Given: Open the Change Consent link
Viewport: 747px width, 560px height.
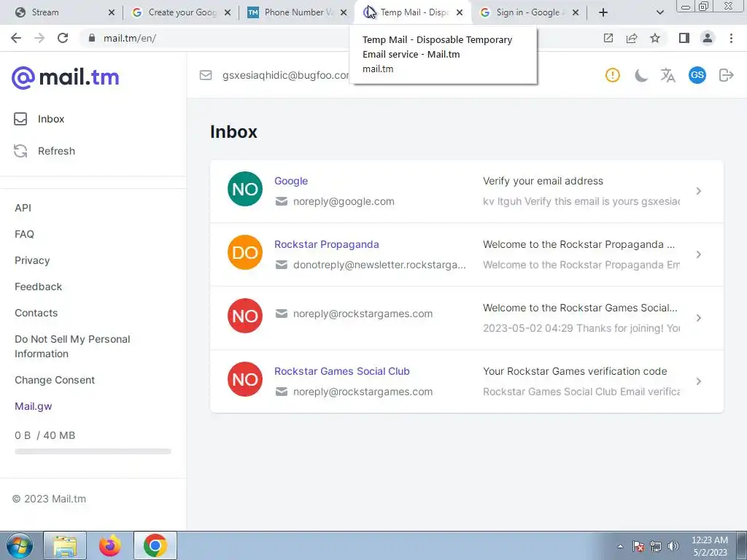Looking at the screenshot, I should 55,379.
